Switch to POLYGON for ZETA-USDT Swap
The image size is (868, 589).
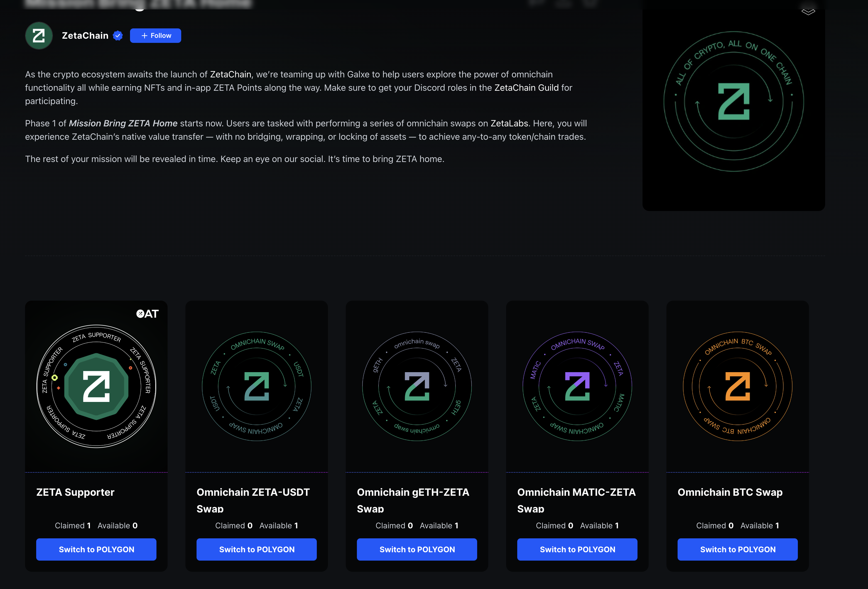click(x=257, y=549)
